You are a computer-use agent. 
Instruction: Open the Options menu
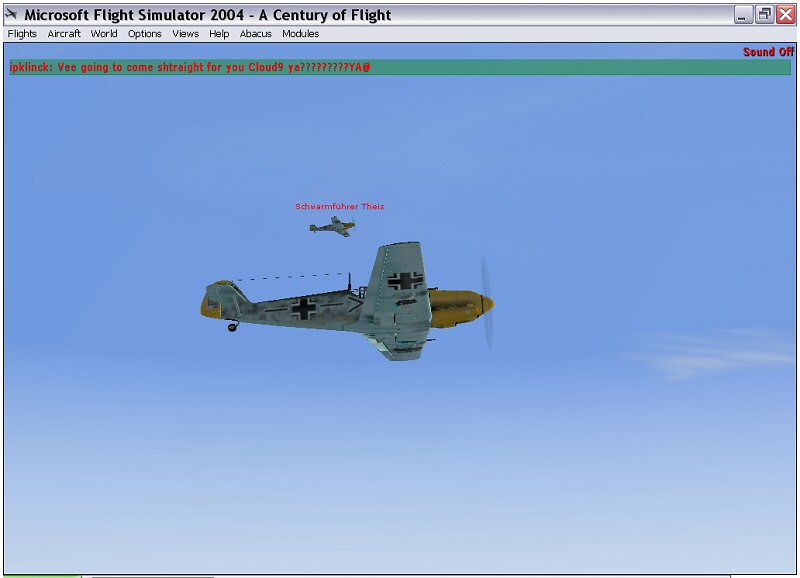pyautogui.click(x=144, y=34)
